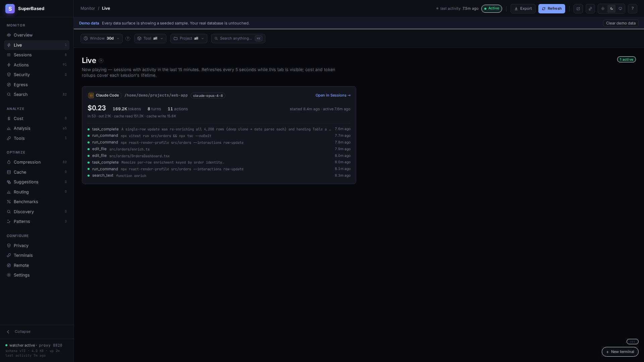Image resolution: width=644 pixels, height=362 pixels.
Task: Switch to dark theme moon icon
Action: (611, 9)
